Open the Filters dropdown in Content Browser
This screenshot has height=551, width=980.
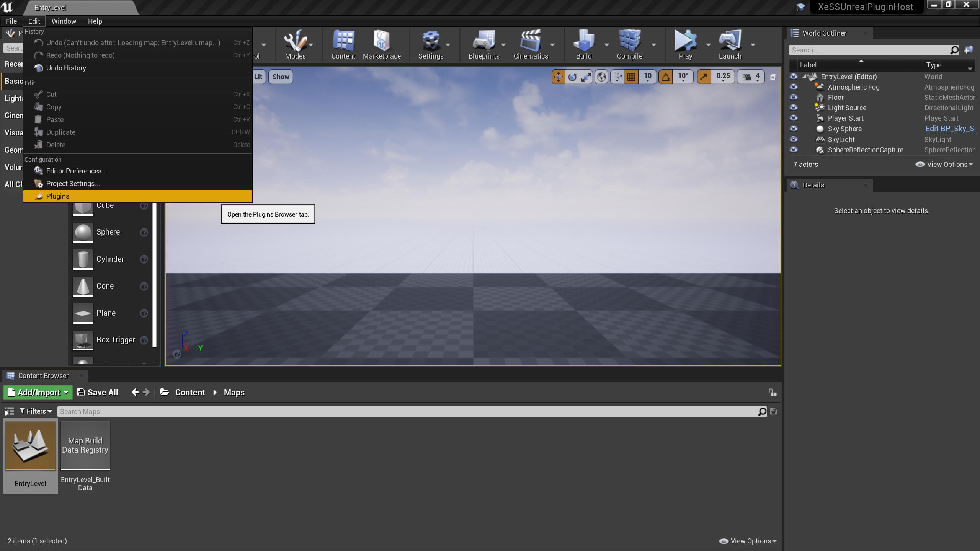(x=36, y=411)
